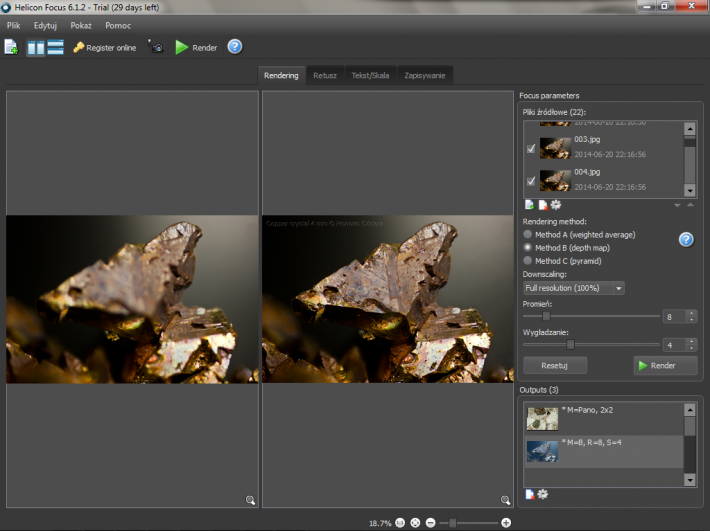Remove source image icon below file list
Viewport: 710px width, 531px height.
542,205
